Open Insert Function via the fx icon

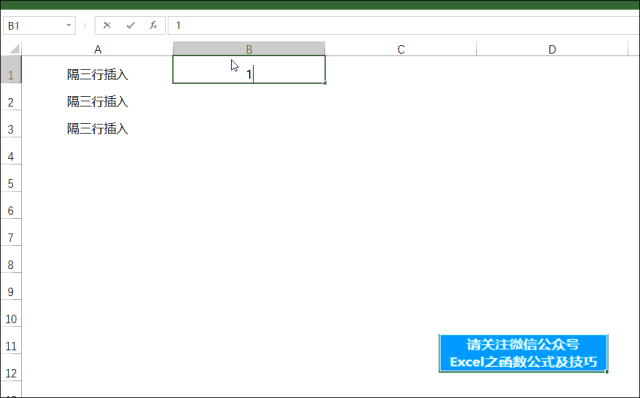coord(153,25)
